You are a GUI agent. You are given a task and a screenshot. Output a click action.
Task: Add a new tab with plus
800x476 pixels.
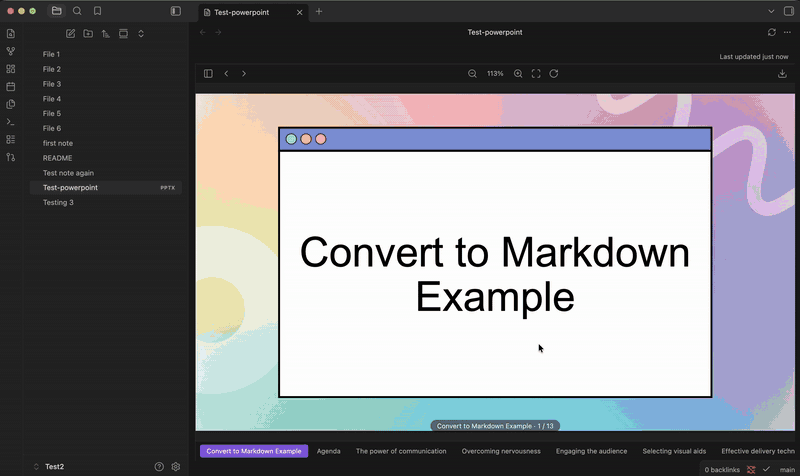click(319, 11)
